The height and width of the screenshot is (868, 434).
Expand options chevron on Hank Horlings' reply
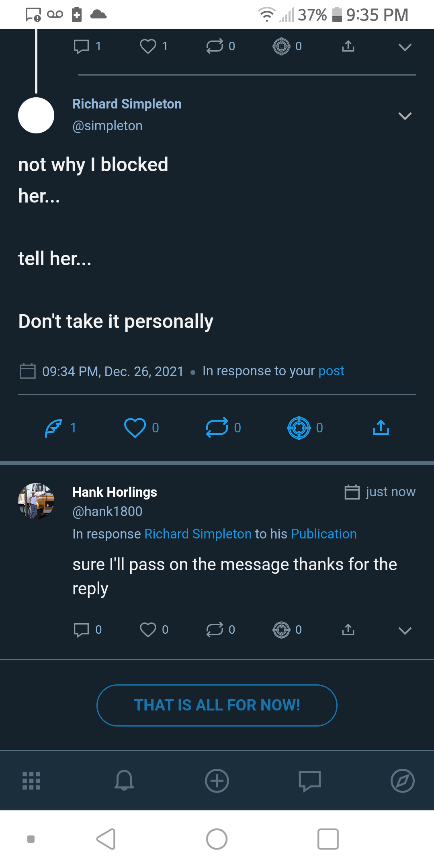[x=405, y=631]
